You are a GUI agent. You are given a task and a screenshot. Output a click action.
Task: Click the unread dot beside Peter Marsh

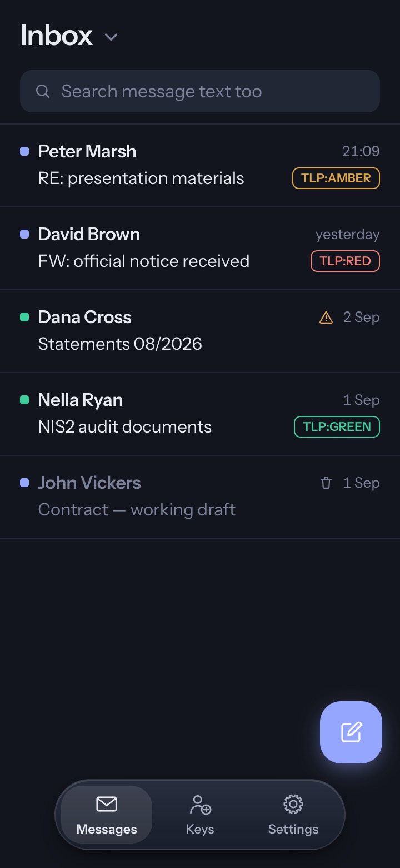click(x=24, y=151)
